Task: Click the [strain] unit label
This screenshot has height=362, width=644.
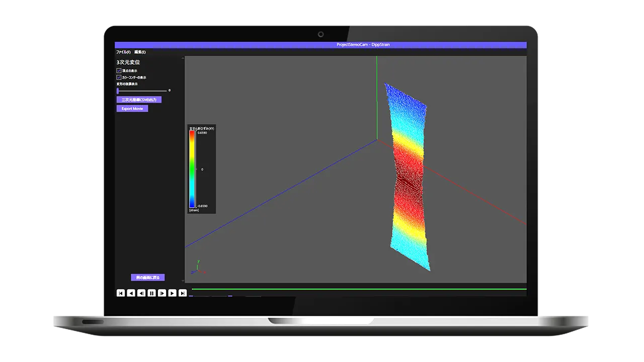Action: click(194, 210)
